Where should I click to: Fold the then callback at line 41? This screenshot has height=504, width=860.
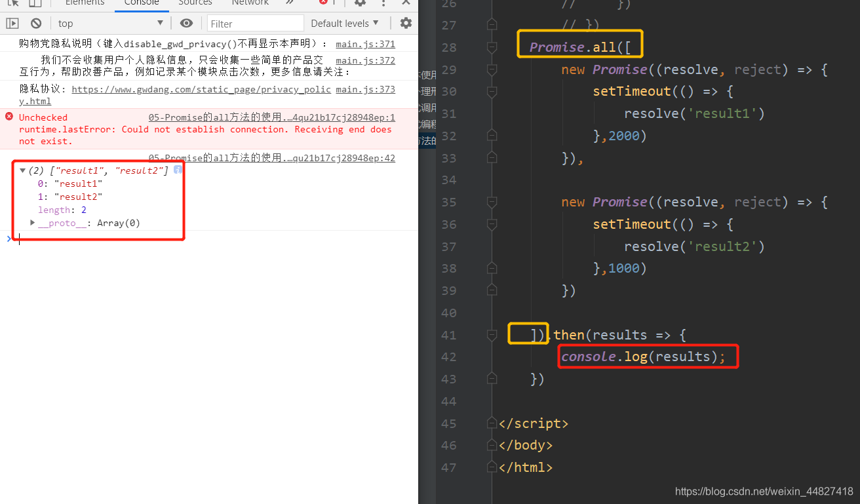coord(492,335)
